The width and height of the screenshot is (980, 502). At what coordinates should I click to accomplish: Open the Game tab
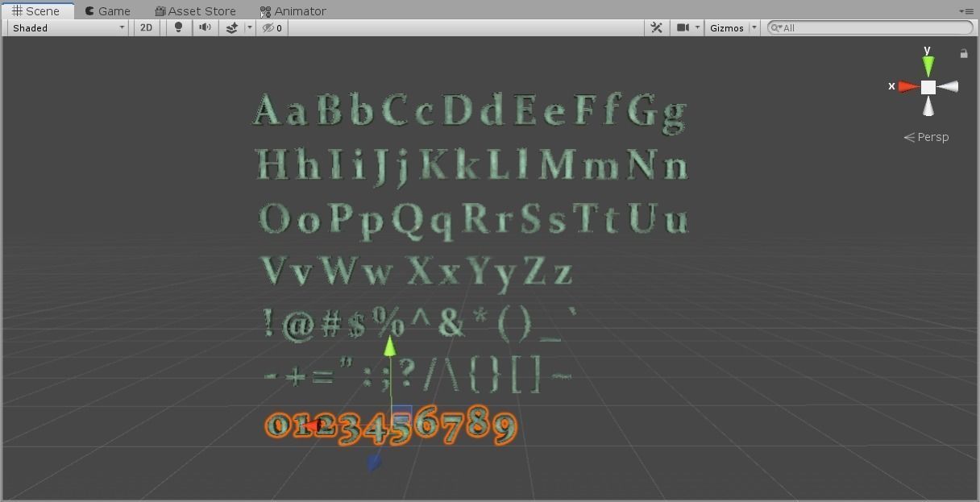click(108, 11)
